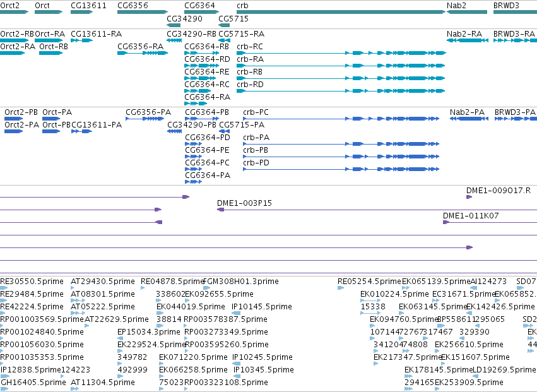The width and height of the screenshot is (537, 392).
Task: Select the DME1-011K07 clone label
Action: [x=471, y=216]
